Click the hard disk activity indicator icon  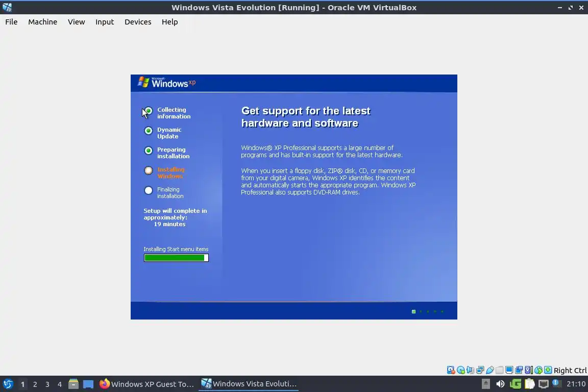451,370
